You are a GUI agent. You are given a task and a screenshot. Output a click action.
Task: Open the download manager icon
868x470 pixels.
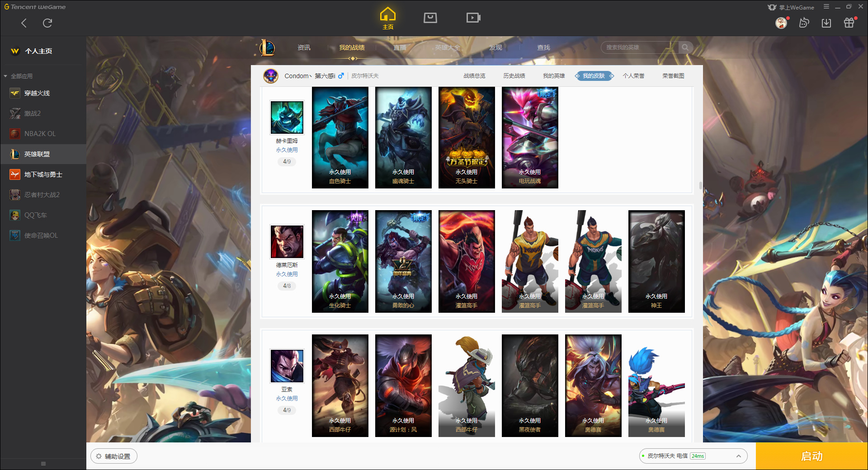[826, 23]
